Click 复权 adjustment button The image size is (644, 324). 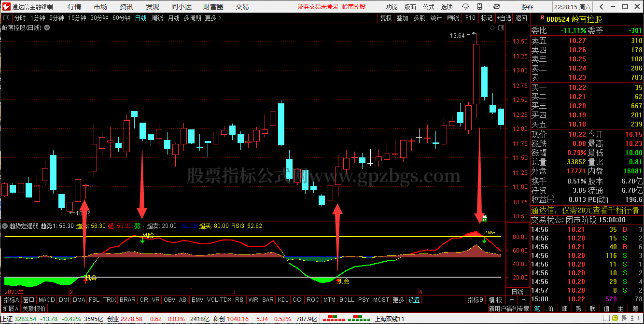pos(386,18)
